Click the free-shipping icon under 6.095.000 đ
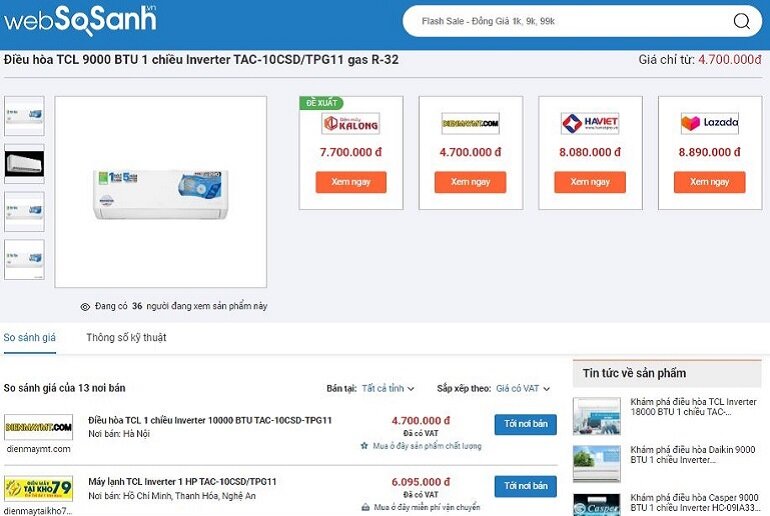Screen dimensions: 770x516 click(365, 507)
